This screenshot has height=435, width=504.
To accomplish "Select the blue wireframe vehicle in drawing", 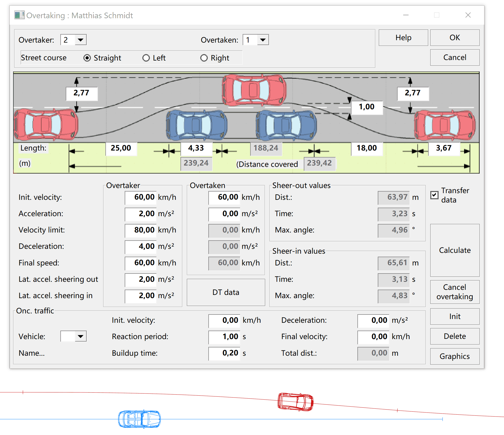I will click(x=139, y=419).
